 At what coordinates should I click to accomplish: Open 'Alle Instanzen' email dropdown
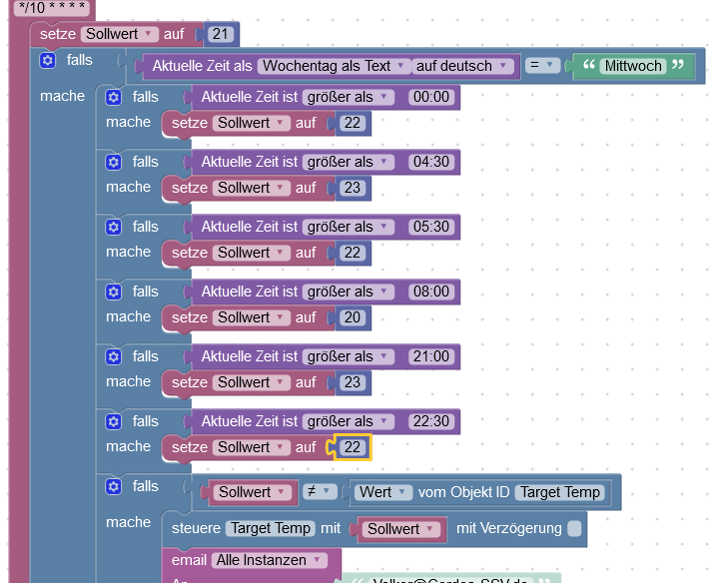(x=270, y=560)
